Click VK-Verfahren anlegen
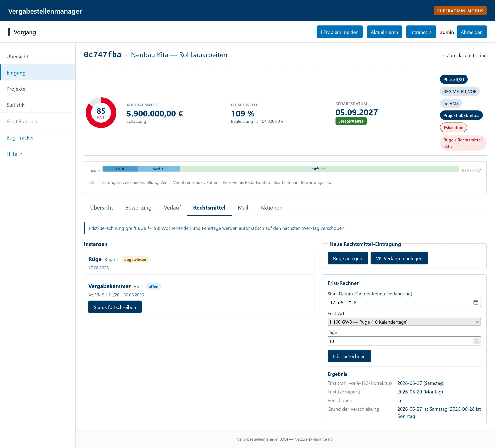495x448 pixels. (x=399, y=258)
